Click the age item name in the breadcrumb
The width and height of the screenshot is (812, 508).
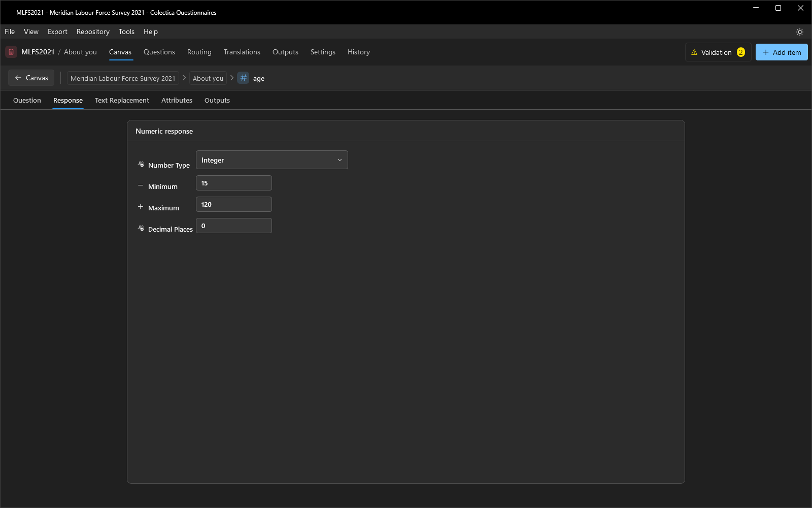[259, 78]
